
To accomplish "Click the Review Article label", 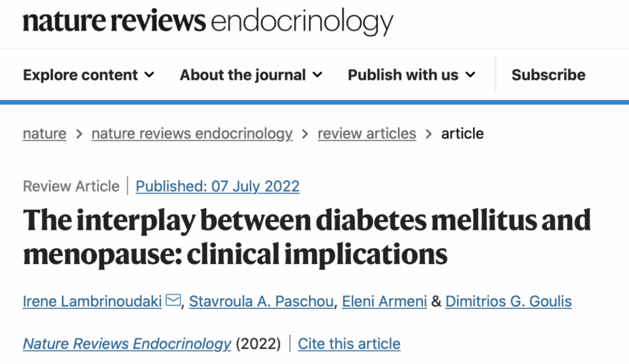I will click(x=71, y=186).
